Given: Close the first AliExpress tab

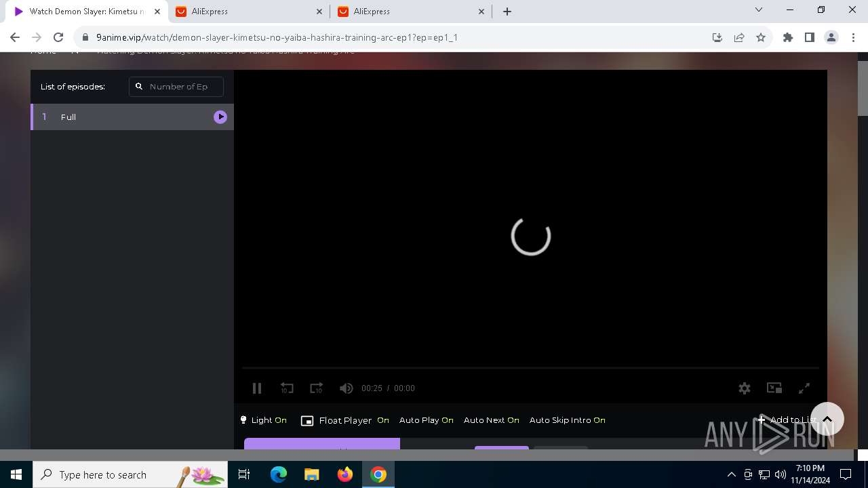Looking at the screenshot, I should (320, 12).
